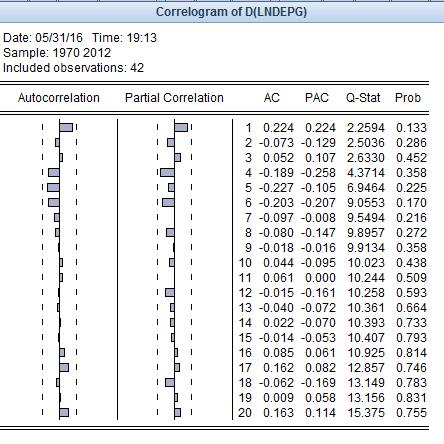Select the lag 12 partial correlation bar
Screen dimensions: 444x444
pos(170,292)
